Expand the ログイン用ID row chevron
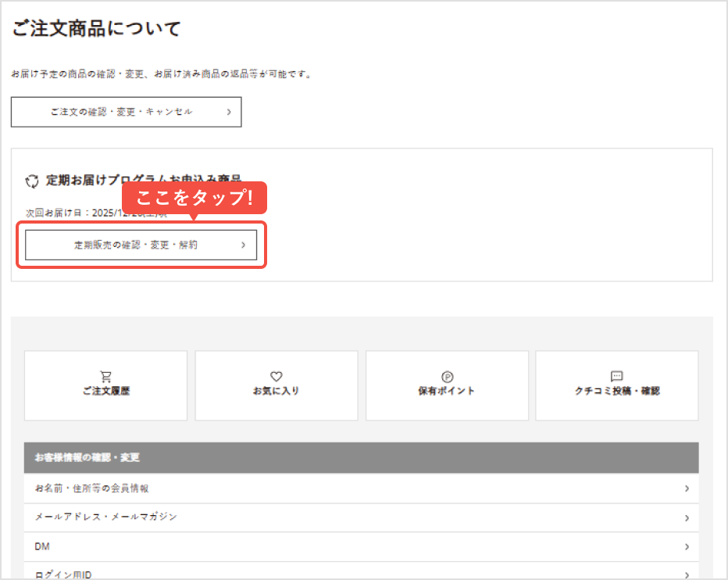Screen dimensions: 728x580 [687, 573]
